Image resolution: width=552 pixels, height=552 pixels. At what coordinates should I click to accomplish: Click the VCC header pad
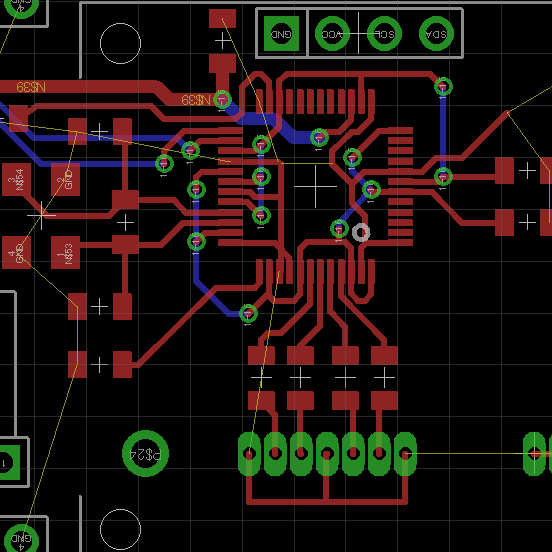coord(332,34)
